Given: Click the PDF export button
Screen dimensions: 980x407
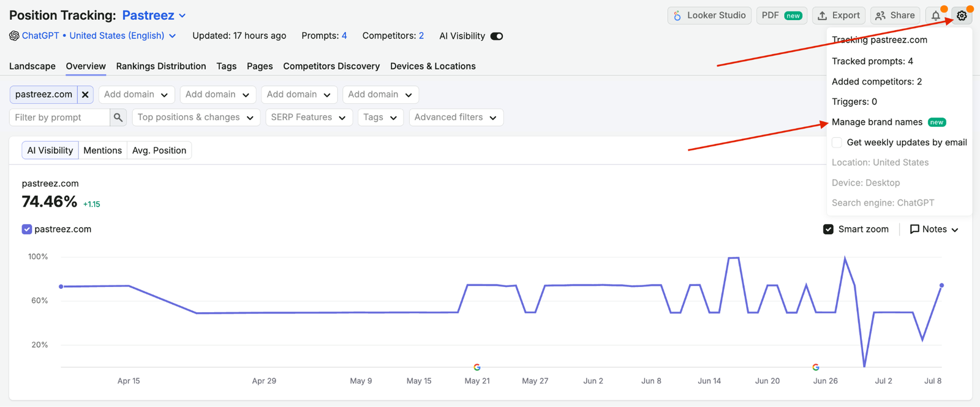Looking at the screenshot, I should pyautogui.click(x=782, y=15).
